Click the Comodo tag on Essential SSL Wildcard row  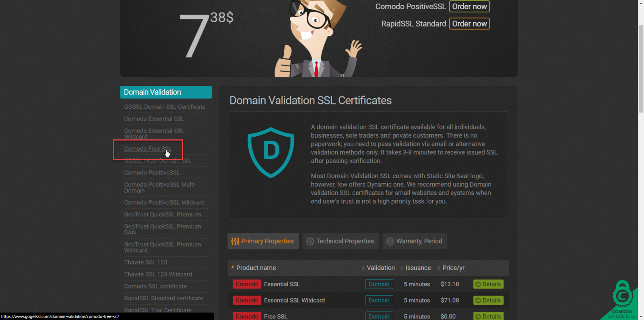(x=247, y=300)
